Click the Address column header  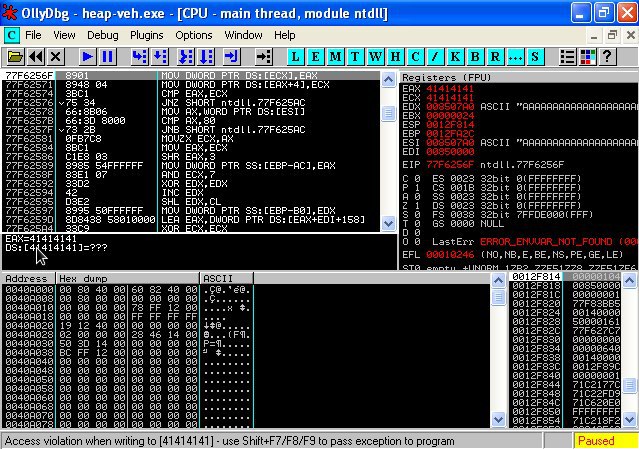(29, 279)
